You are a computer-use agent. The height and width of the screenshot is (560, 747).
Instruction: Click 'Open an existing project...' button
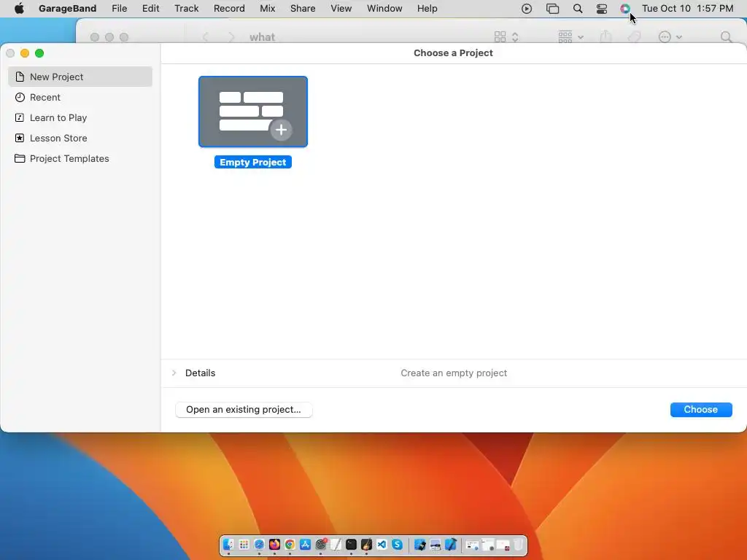[x=244, y=410]
